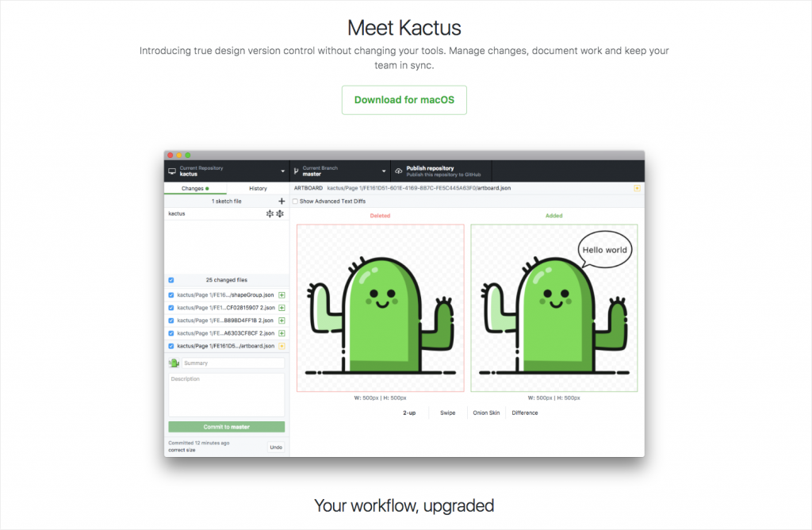Click the Added cactus artboard preview

pyautogui.click(x=554, y=308)
